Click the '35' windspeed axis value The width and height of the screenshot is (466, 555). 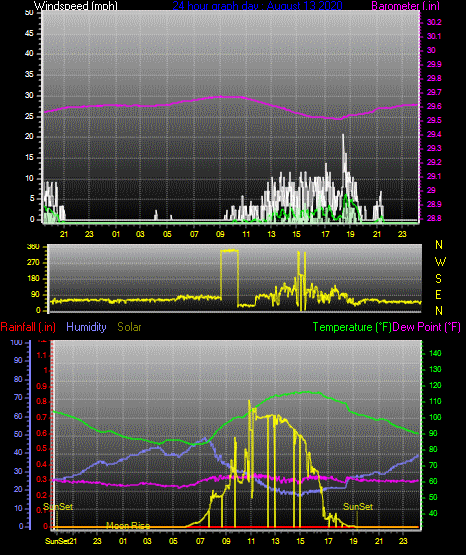coord(29,74)
